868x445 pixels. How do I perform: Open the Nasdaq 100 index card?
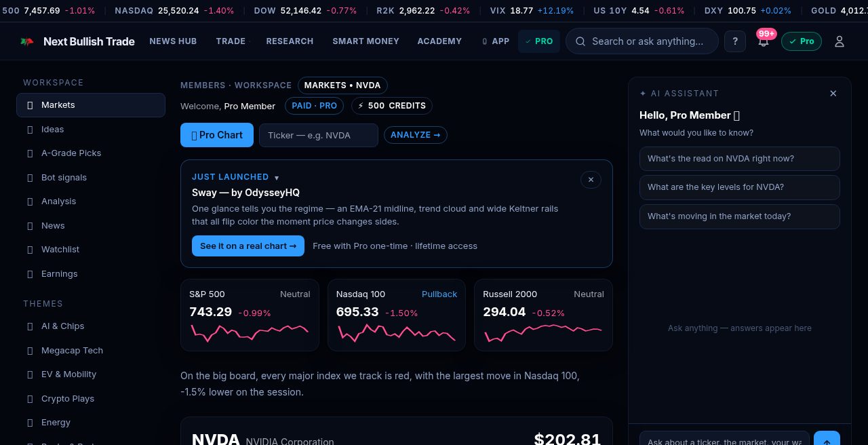coord(397,315)
